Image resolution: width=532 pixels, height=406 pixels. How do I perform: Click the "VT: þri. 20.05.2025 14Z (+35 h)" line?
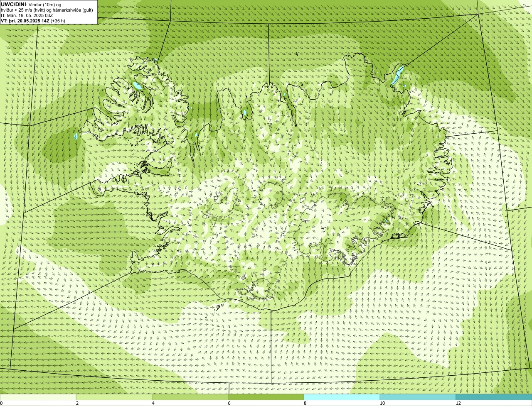tap(33, 20)
